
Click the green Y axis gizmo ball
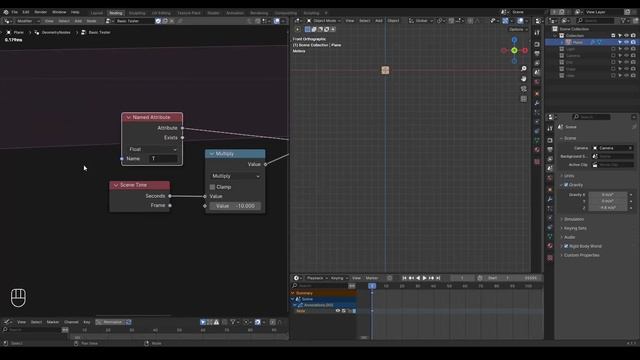(x=514, y=51)
